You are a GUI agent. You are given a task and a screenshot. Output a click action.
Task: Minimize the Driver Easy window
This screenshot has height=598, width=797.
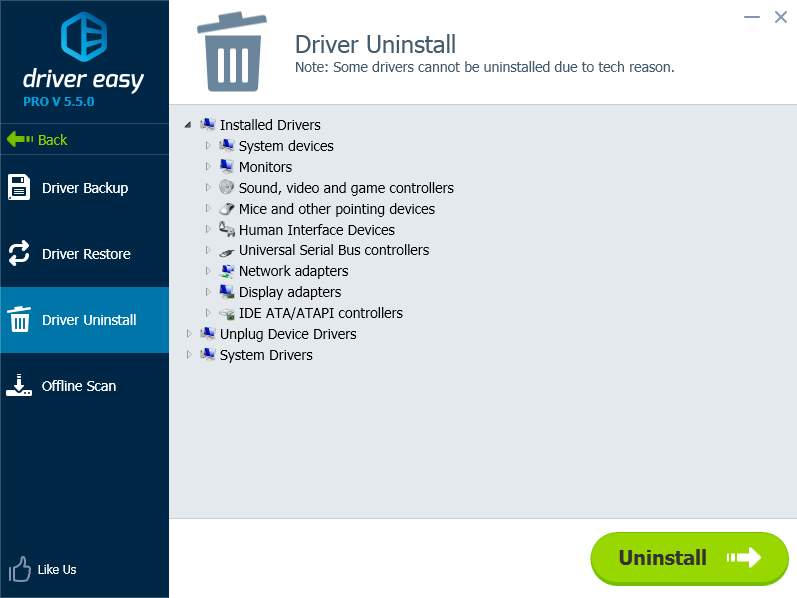752,17
